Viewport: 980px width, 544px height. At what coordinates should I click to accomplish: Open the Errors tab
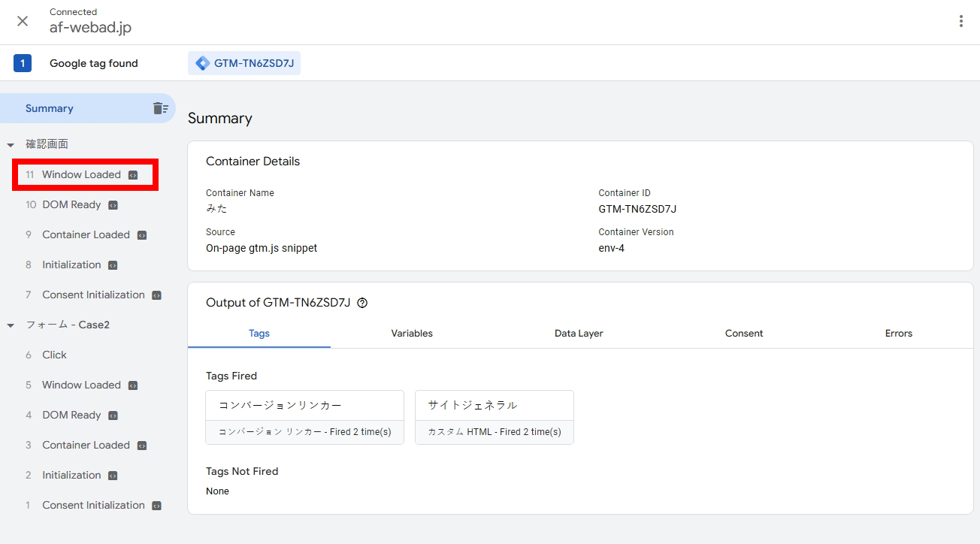click(x=898, y=333)
